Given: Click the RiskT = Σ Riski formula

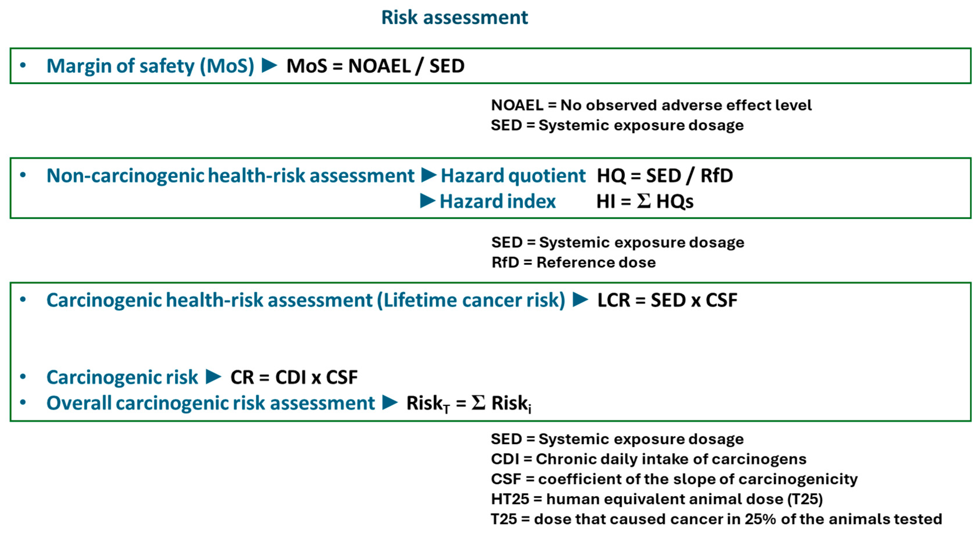Looking at the screenshot, I should pos(469,403).
